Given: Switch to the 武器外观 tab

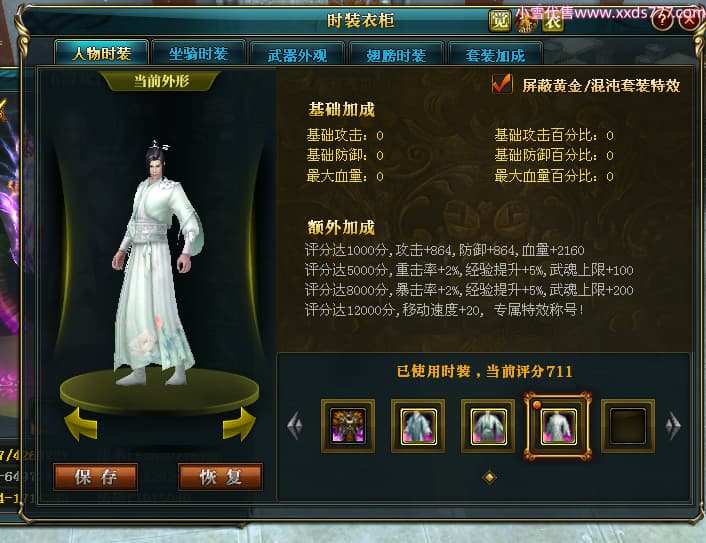Looking at the screenshot, I should (297, 55).
